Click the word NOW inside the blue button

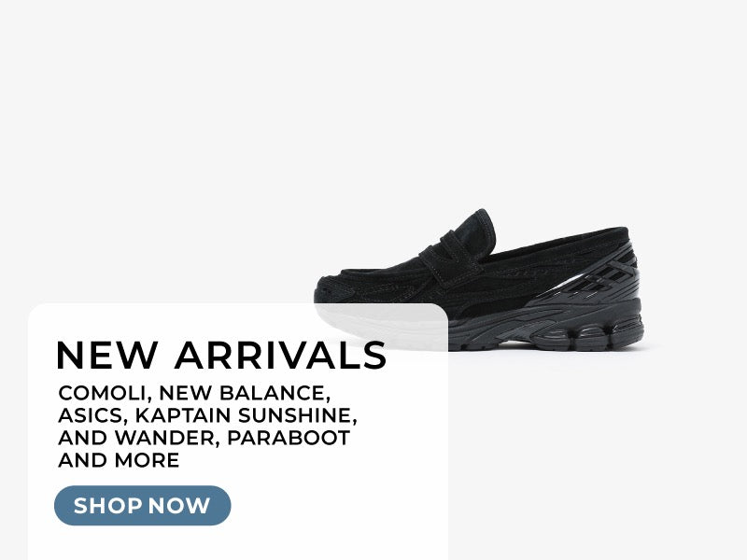179,506
